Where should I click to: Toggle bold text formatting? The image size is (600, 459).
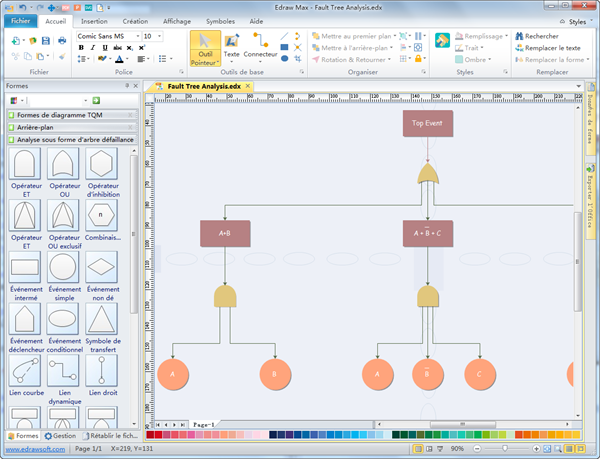81,47
